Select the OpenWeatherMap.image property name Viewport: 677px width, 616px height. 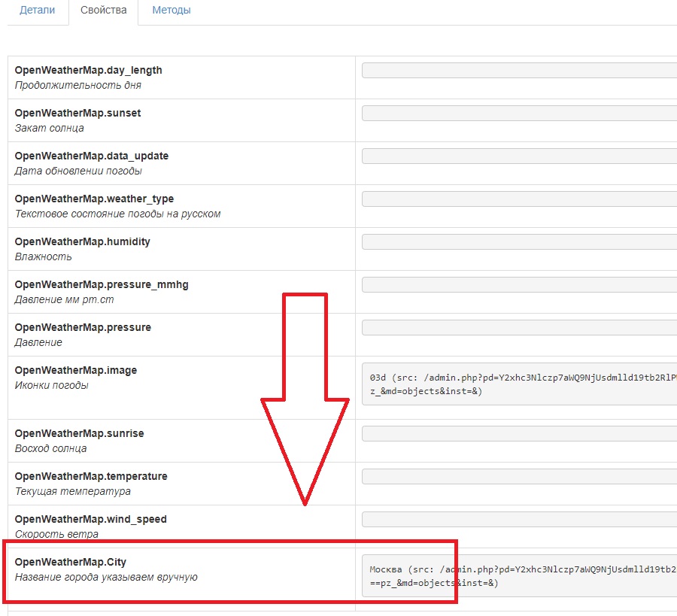click(76, 370)
